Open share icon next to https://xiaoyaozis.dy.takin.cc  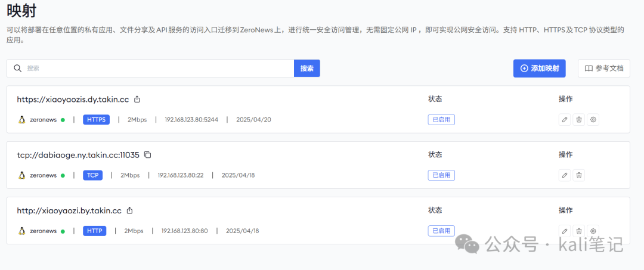(137, 100)
